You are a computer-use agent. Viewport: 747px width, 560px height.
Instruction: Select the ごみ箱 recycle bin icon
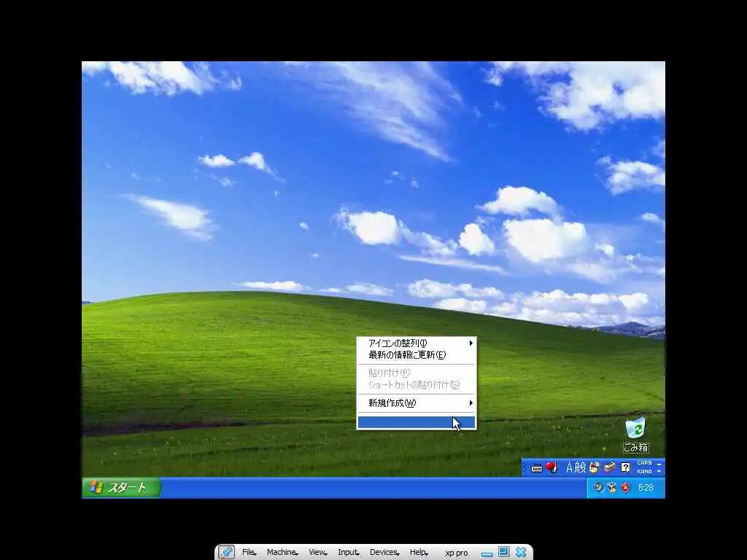click(x=635, y=435)
